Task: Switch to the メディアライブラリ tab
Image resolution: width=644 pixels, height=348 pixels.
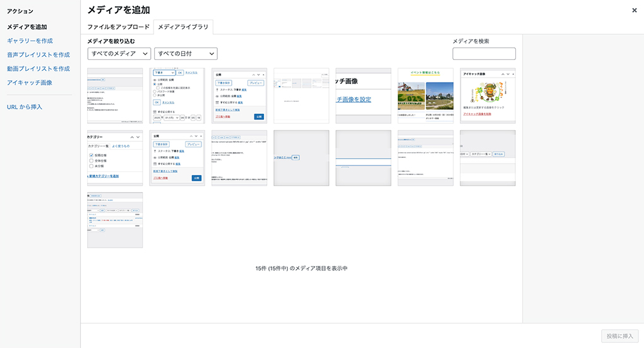Action: 183,27
